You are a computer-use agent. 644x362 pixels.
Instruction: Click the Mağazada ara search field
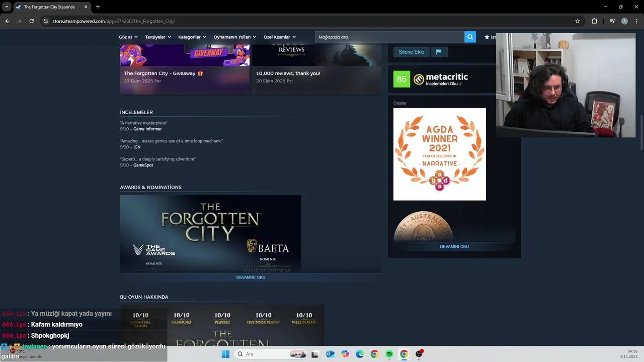click(x=389, y=37)
